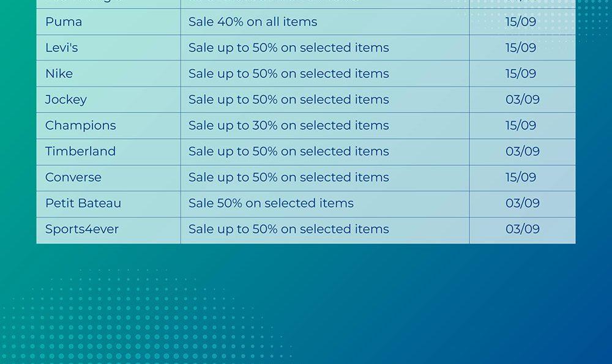Click the 15/09 date for Champions

pos(521,125)
